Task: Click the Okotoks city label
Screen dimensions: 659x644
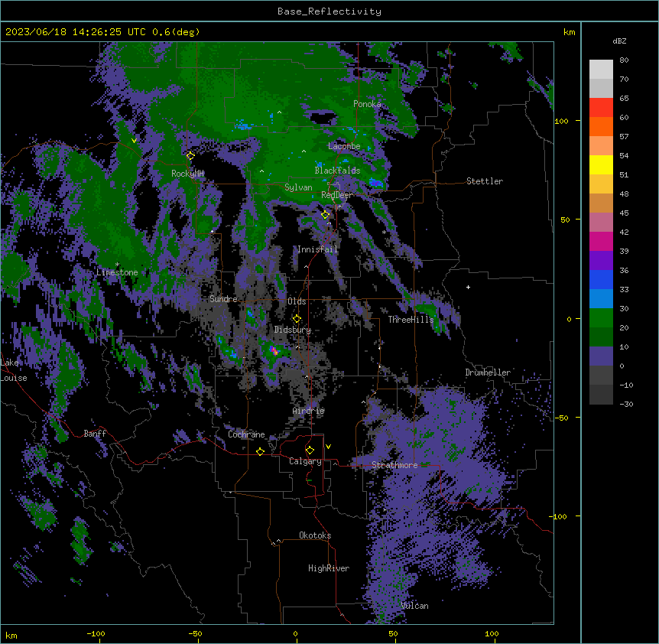Action: click(315, 535)
